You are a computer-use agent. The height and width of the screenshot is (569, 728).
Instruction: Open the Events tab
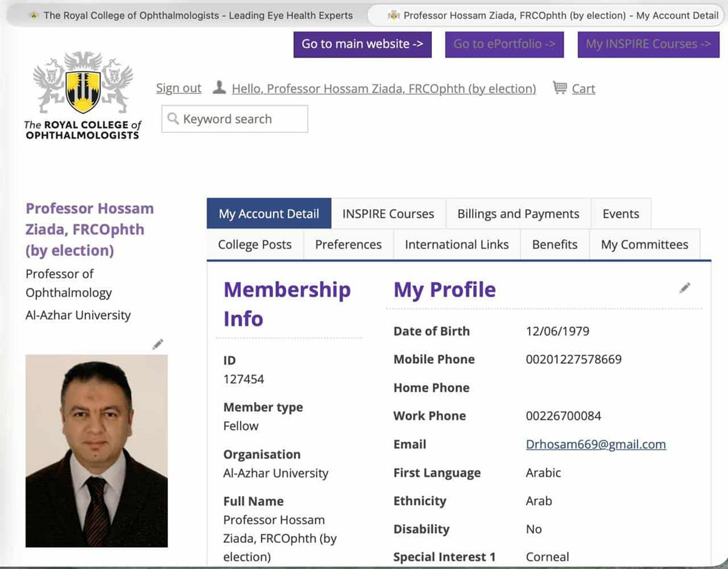tap(621, 214)
